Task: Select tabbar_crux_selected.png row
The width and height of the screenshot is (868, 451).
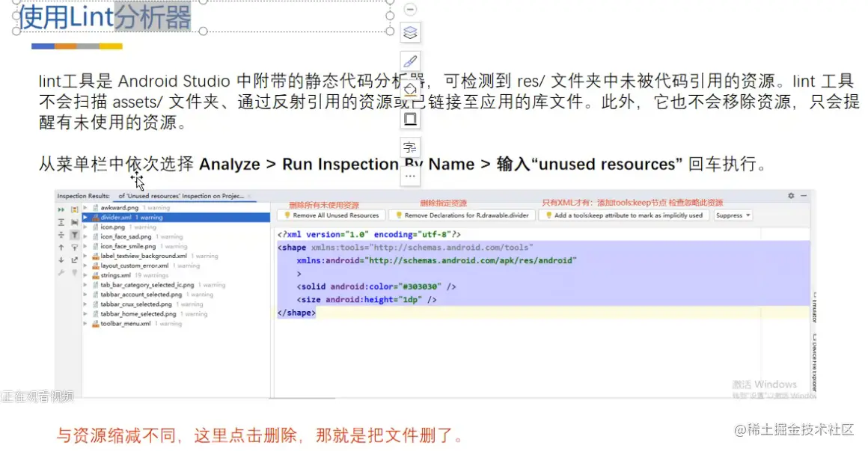Action: point(176,304)
